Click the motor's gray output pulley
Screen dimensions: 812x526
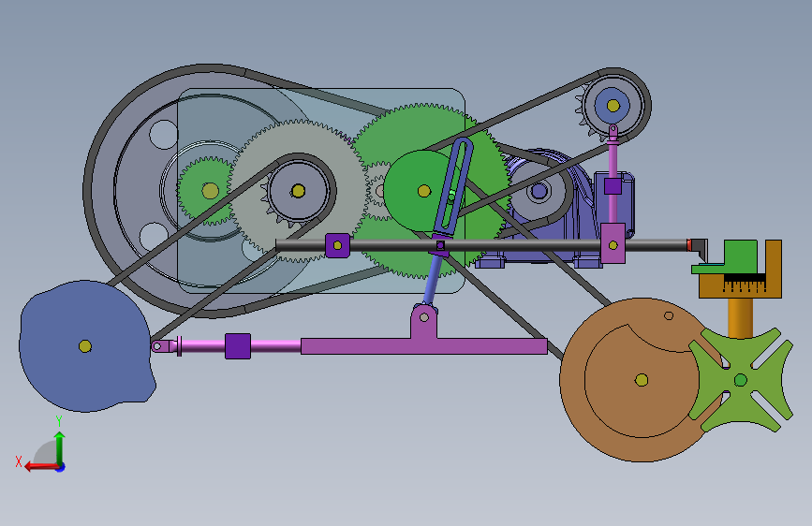click(539, 191)
